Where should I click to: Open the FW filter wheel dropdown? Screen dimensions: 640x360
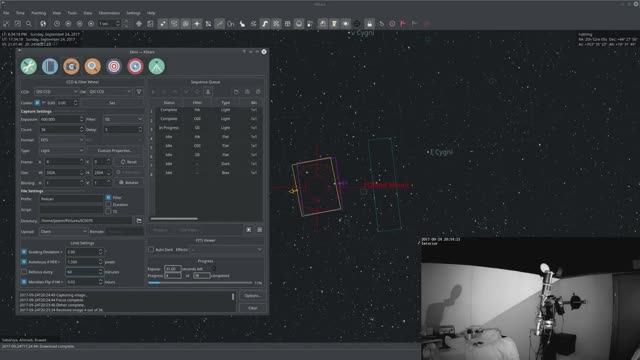(110, 92)
